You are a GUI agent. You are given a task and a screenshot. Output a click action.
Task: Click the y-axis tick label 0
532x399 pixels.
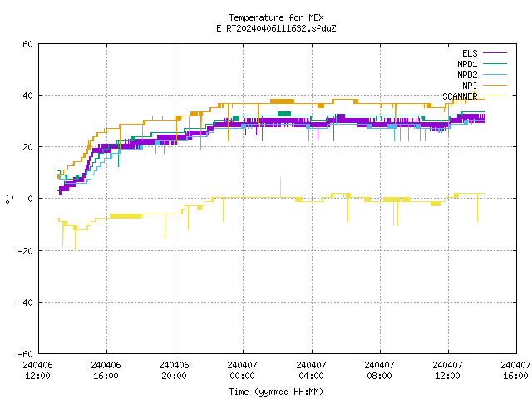[x=30, y=199]
